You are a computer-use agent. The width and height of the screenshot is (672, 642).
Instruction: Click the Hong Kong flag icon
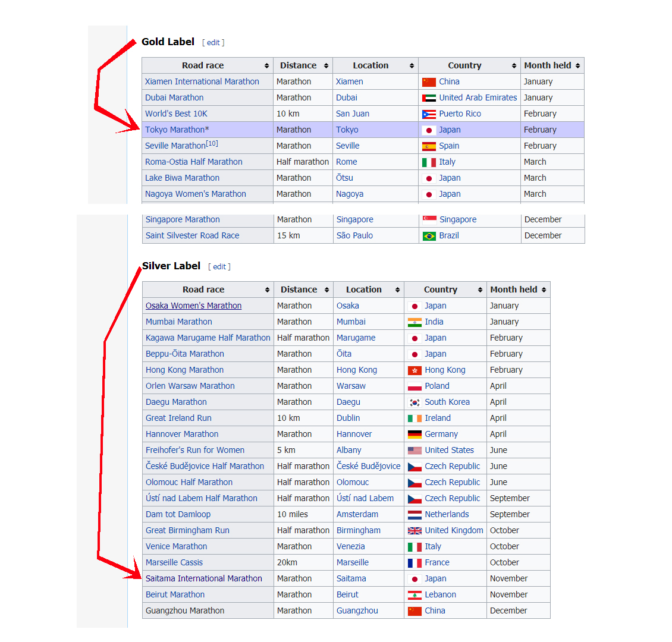pos(414,370)
